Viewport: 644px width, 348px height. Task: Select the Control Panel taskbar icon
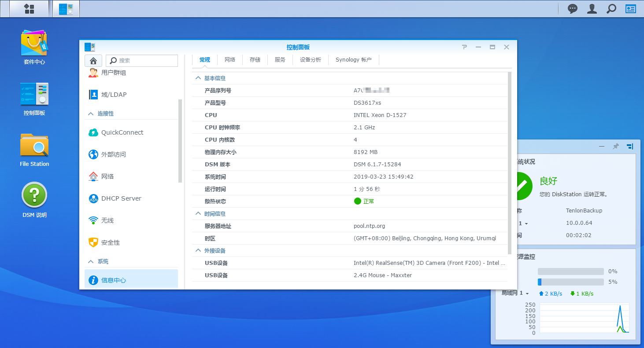tap(66, 9)
